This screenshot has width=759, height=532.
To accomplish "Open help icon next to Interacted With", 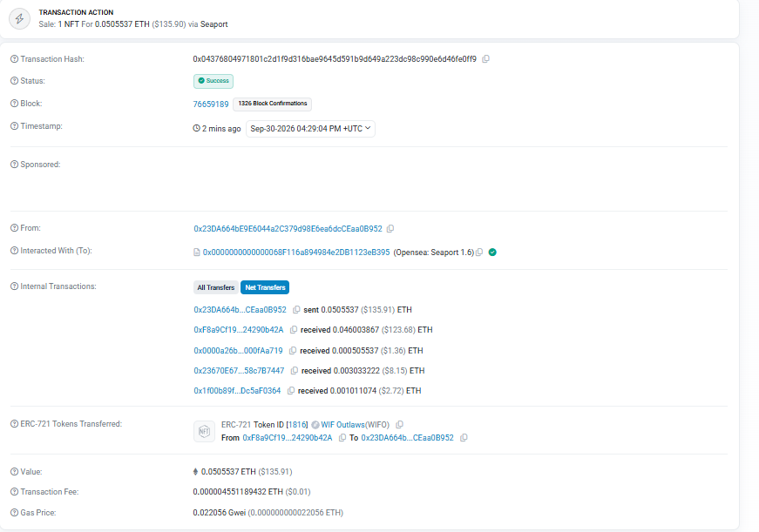I will click(15, 251).
